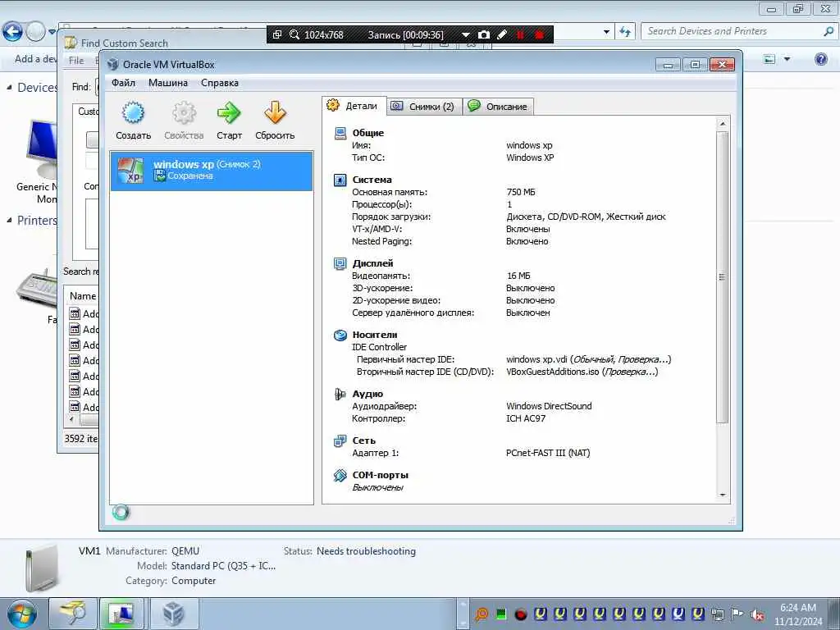
Task: Open the VirtualBox taskbar button
Action: [x=174, y=614]
